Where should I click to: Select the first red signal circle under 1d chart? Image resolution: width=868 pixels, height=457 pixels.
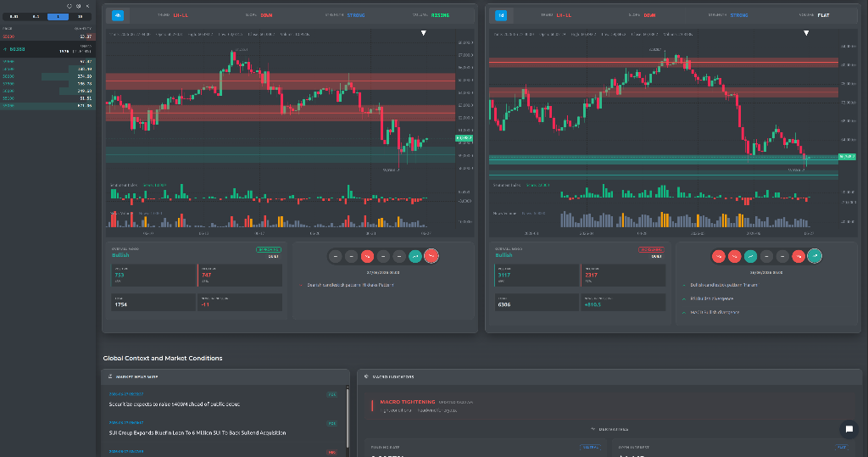(x=719, y=256)
